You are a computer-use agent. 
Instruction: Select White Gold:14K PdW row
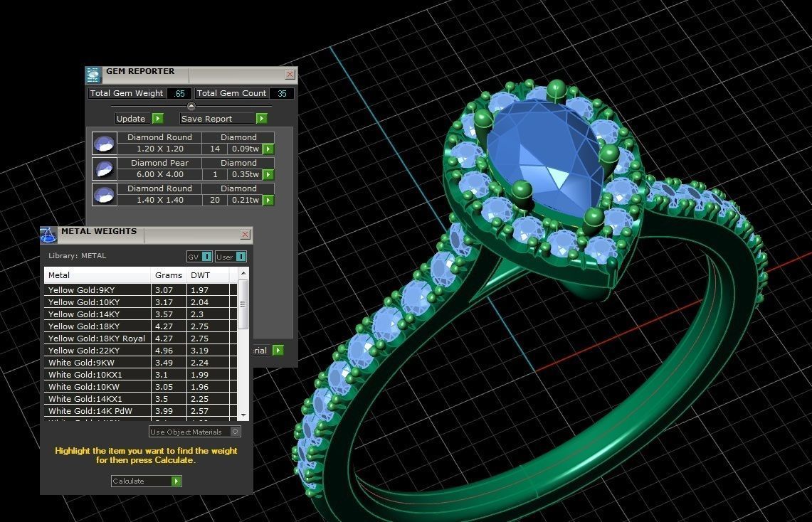click(x=140, y=411)
